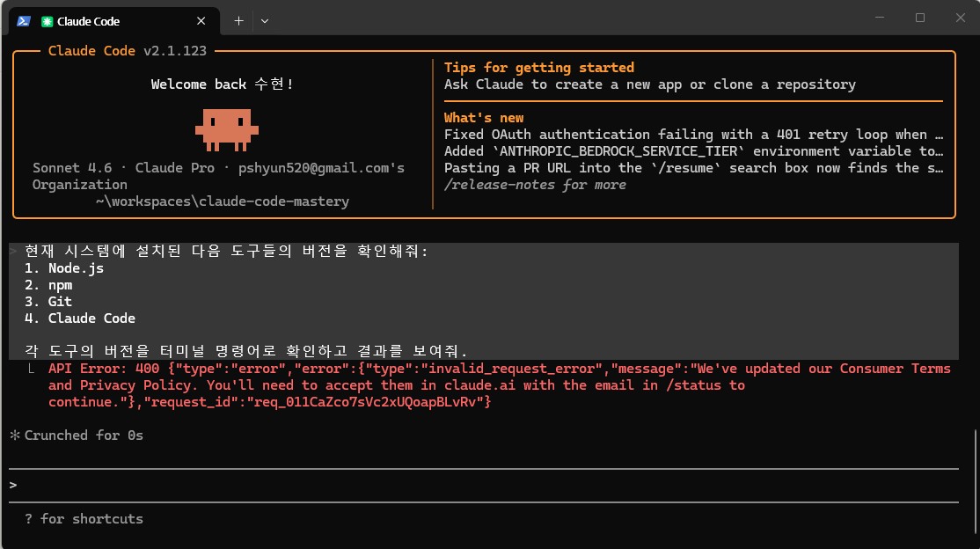Click the 'req_011CaZco7sVc2xUQoapBLvRv' request id
Image resolution: width=980 pixels, height=549 pixels.
click(365, 402)
